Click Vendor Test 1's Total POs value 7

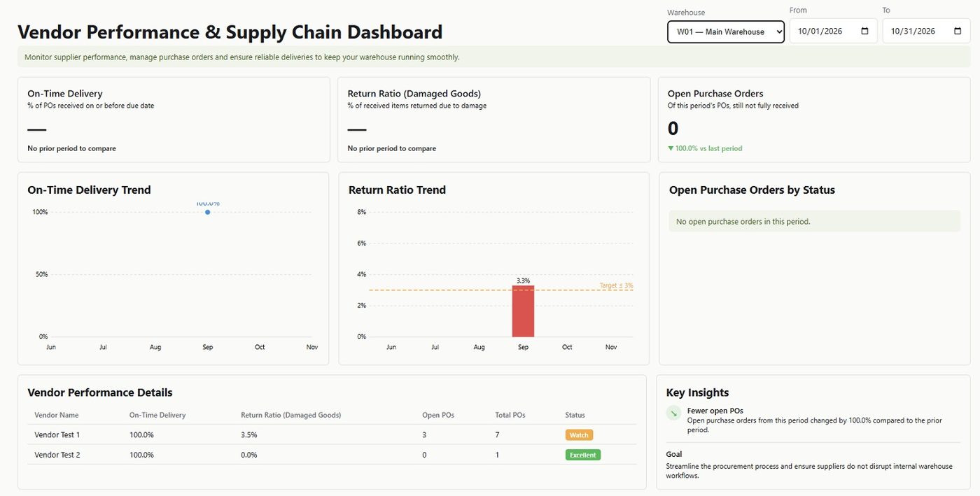[497, 435]
